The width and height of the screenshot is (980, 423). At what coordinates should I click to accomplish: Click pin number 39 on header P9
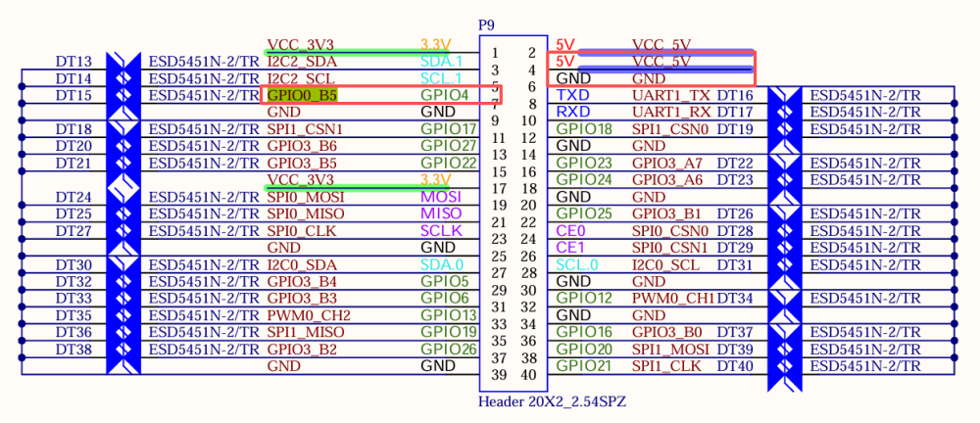pyautogui.click(x=499, y=376)
